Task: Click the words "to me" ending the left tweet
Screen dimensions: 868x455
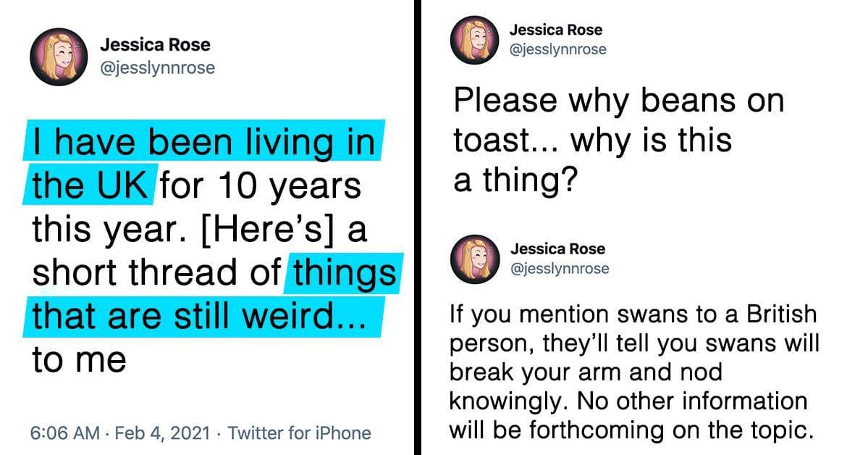Action: 79,360
